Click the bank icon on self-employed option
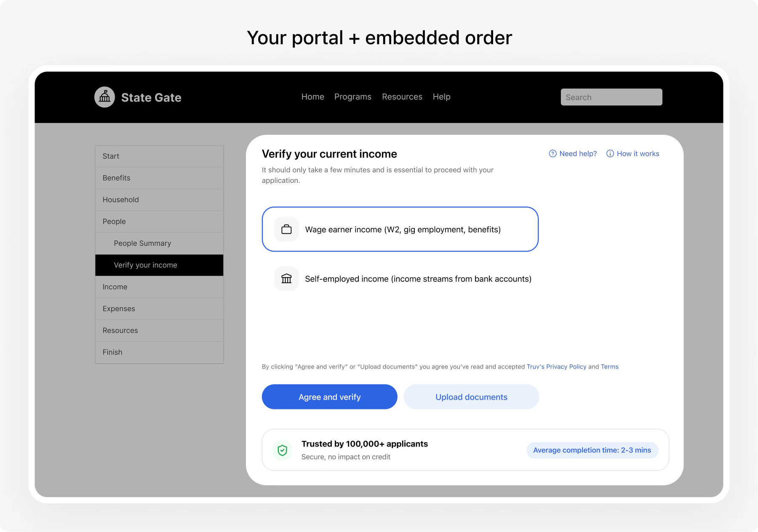This screenshot has height=532, width=758. point(286,278)
